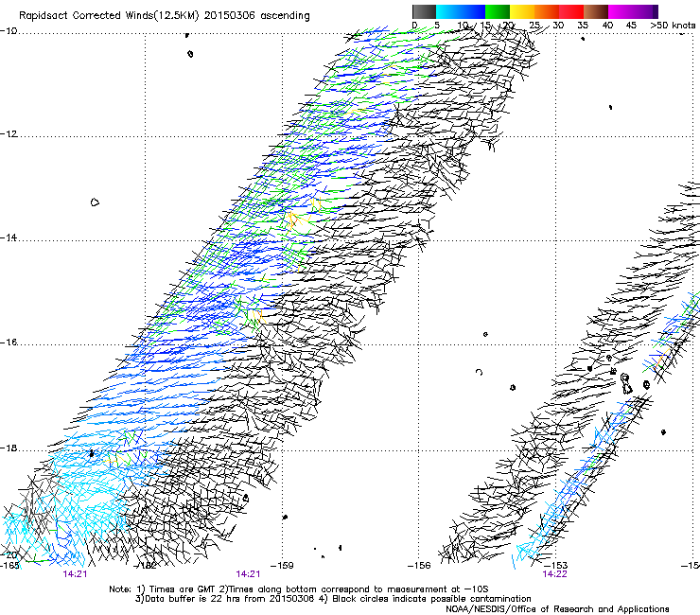The width and height of the screenshot is (700, 615).
Task: Click the purple '14:22' swath time label
Action: [554, 574]
